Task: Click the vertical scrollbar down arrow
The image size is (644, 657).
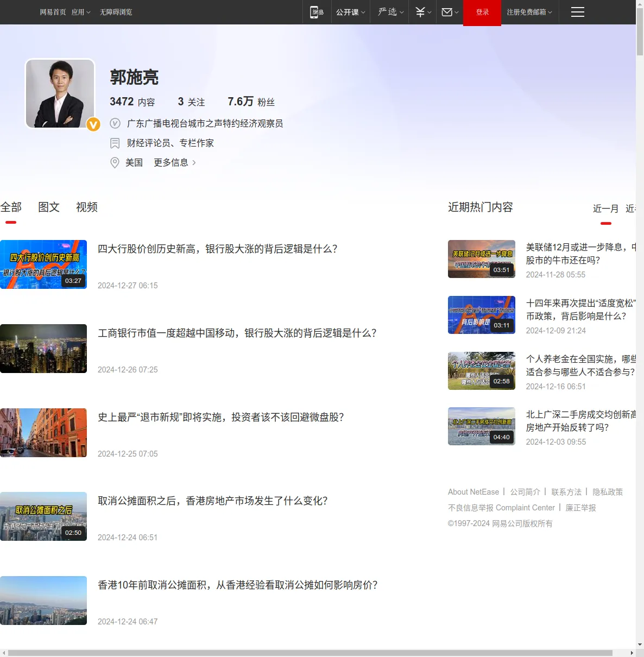Action: tap(640, 645)
